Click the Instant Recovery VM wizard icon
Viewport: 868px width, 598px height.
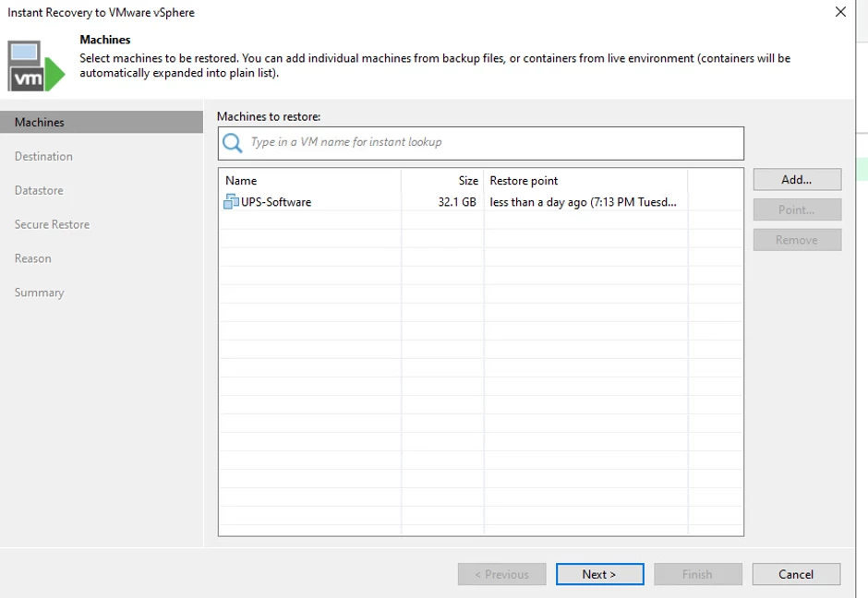pyautogui.click(x=37, y=66)
